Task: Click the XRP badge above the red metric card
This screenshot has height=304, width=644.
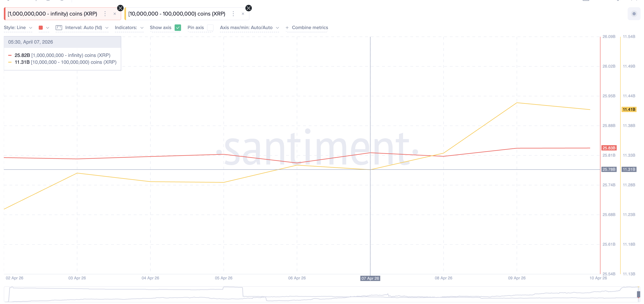Action: [x=120, y=8]
